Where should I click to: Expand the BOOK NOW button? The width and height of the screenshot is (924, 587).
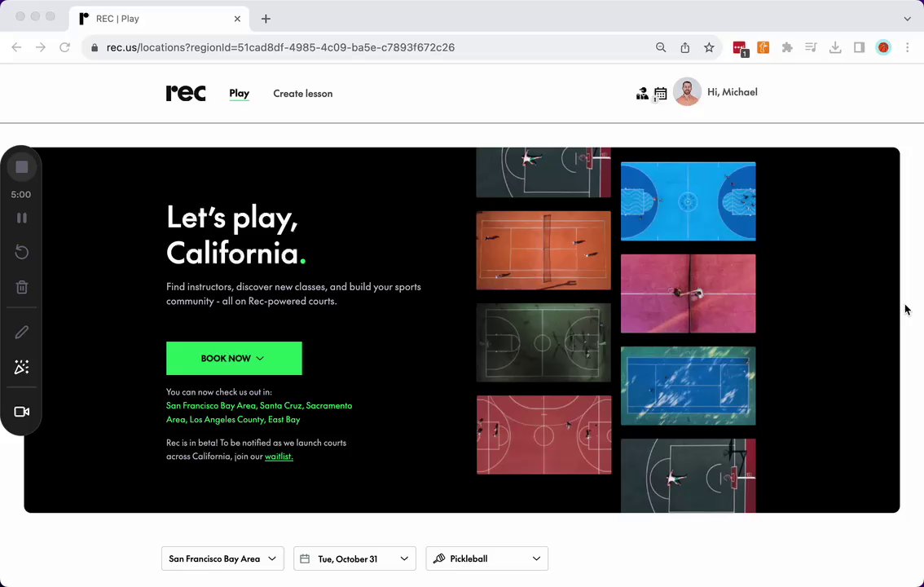click(234, 359)
